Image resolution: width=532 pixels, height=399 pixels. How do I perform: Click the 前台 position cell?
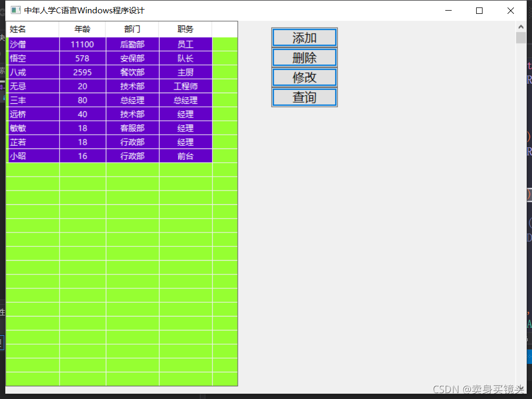(x=186, y=156)
